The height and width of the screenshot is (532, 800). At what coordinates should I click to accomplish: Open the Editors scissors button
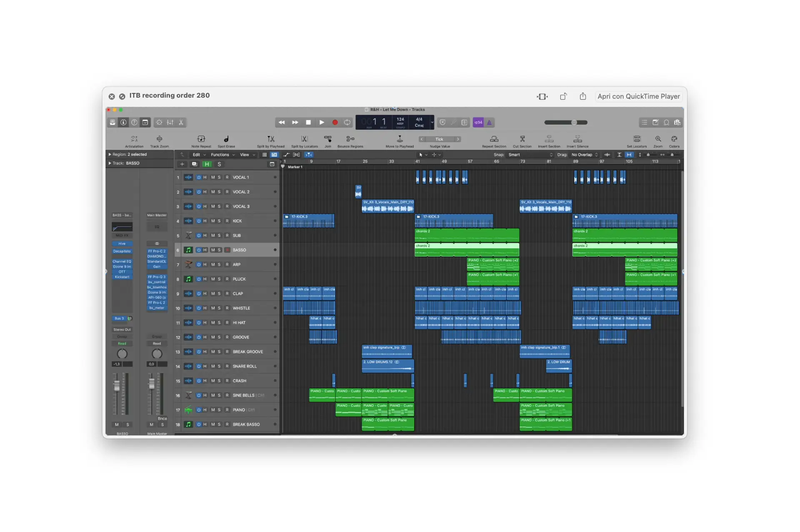181,122
